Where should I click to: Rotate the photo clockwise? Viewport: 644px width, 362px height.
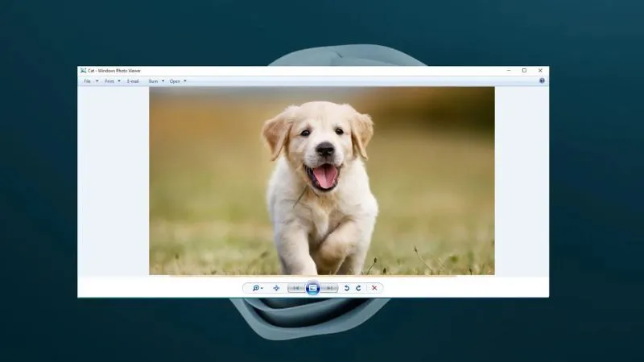(358, 288)
